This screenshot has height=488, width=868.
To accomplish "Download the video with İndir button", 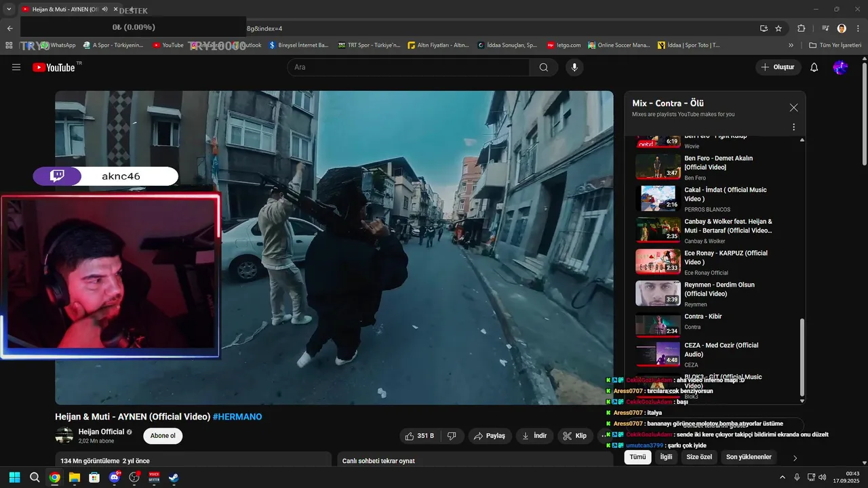I will point(534,436).
